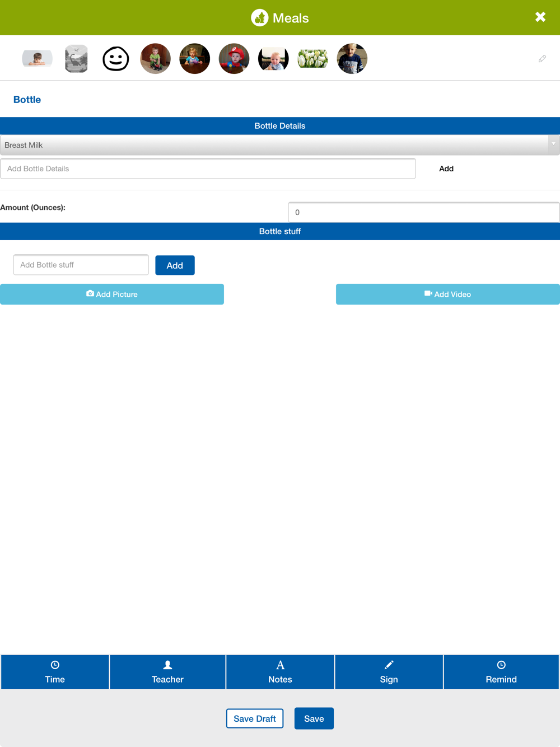Click the Bottle stuff section header

tap(280, 231)
